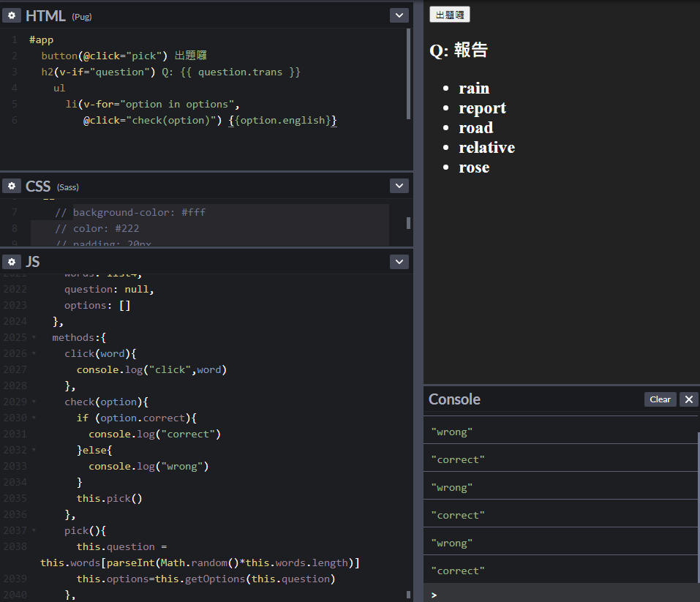Fold the pick() function at line 2037
Image resolution: width=700 pixels, height=602 pixels.
[x=34, y=530]
